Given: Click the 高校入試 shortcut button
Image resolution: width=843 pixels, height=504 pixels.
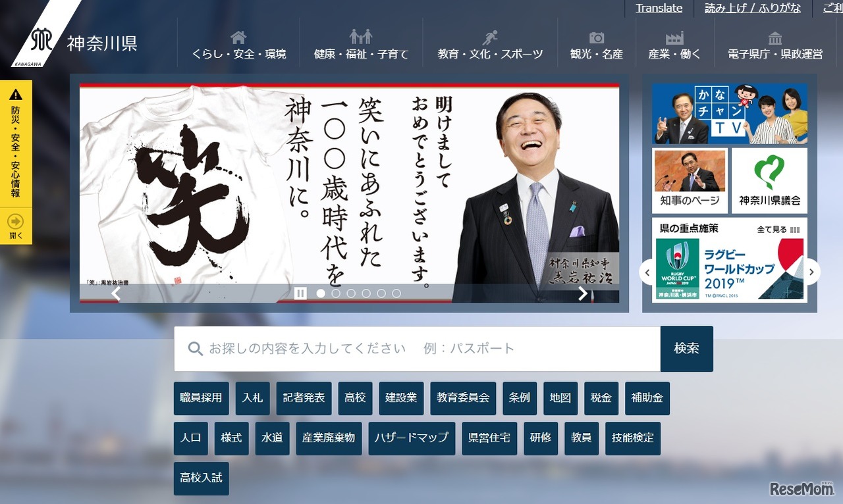Looking at the screenshot, I should click(202, 478).
